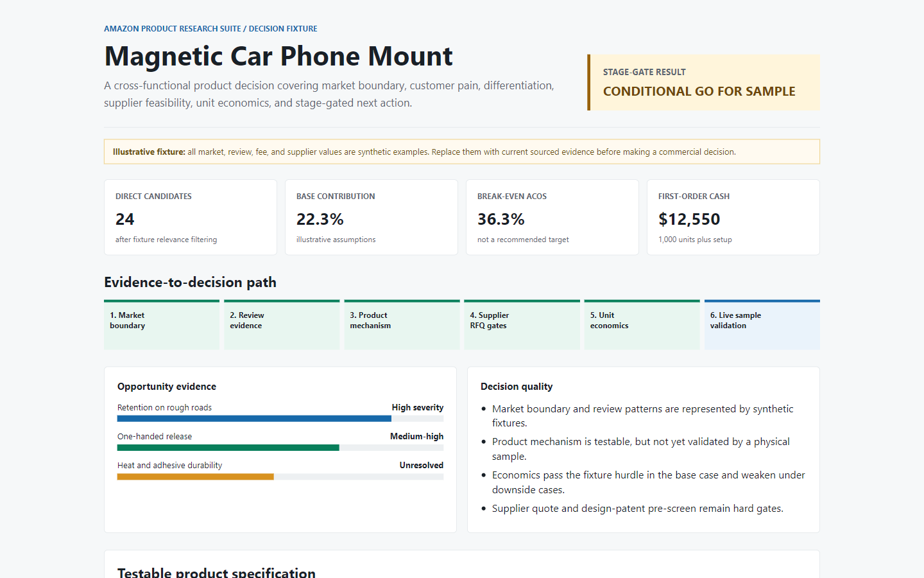The width and height of the screenshot is (924, 578).
Task: Click the Heat and adhesive durability bar
Action: 280,477
